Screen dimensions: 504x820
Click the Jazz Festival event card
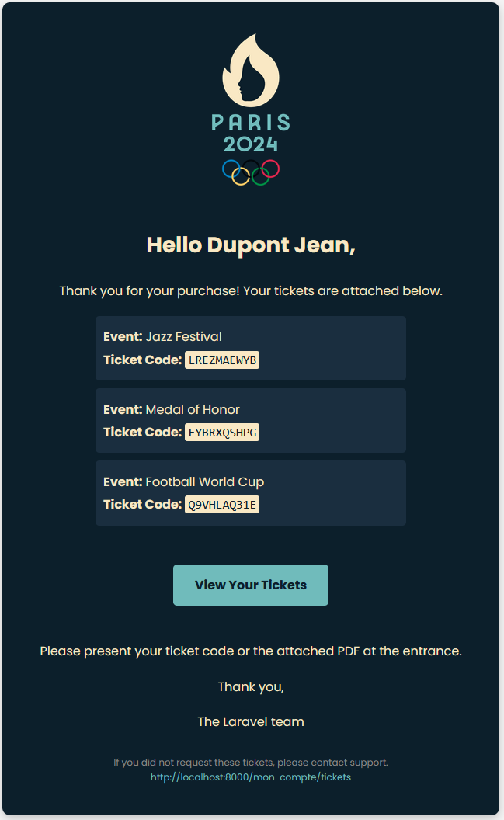[251, 348]
